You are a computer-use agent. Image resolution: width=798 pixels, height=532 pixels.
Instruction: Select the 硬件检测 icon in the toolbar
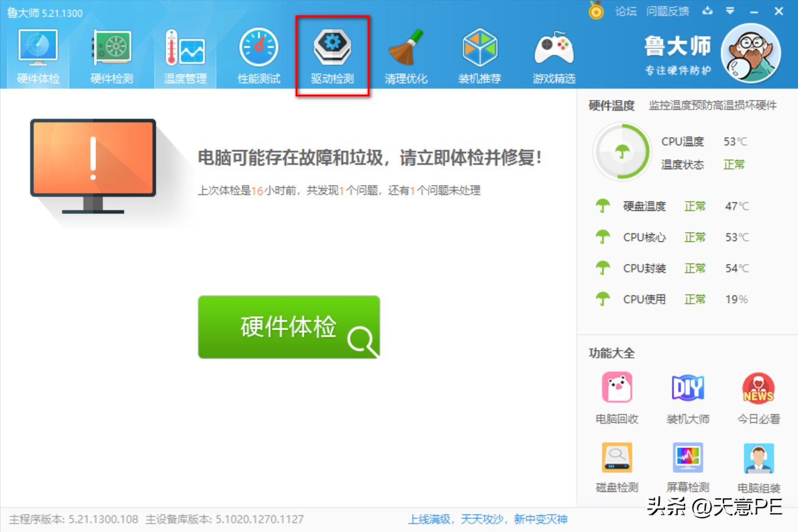pyautogui.click(x=111, y=54)
